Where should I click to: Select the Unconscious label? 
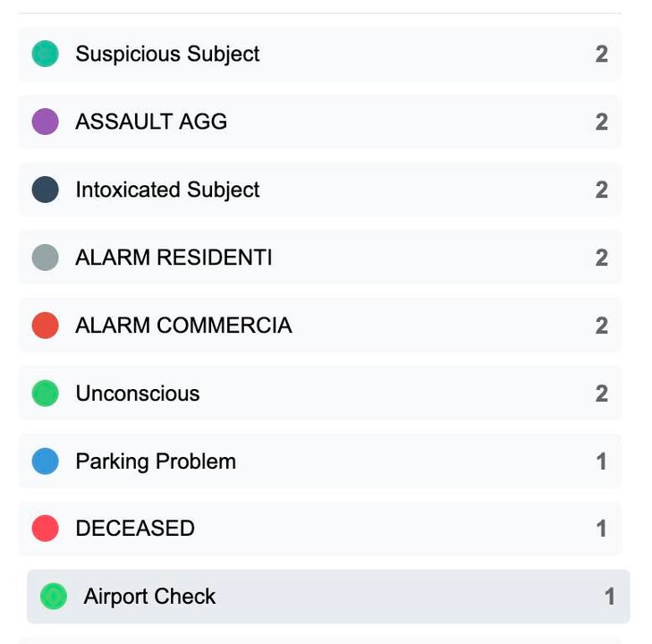coord(138,394)
